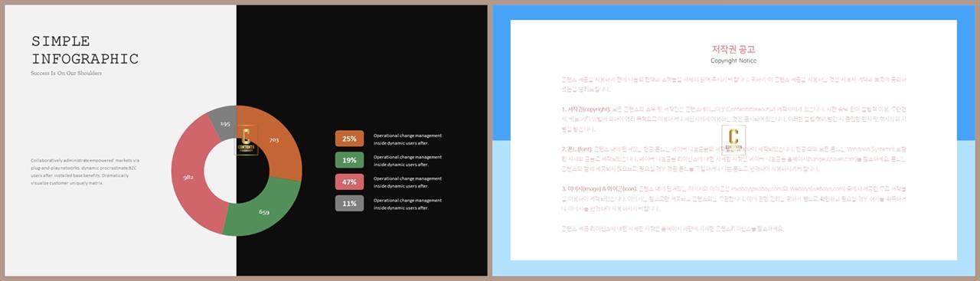
Task: Click the '저작권 공고' heading
Action: click(x=733, y=49)
